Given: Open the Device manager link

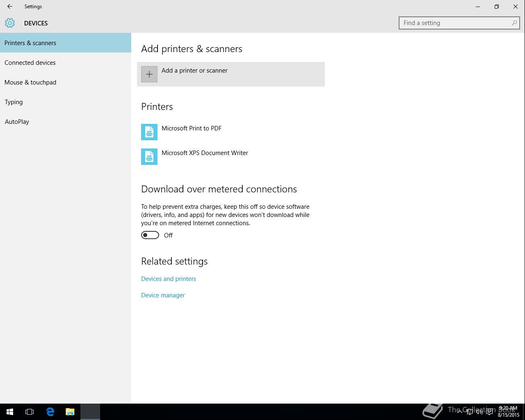Looking at the screenshot, I should click(x=163, y=295).
